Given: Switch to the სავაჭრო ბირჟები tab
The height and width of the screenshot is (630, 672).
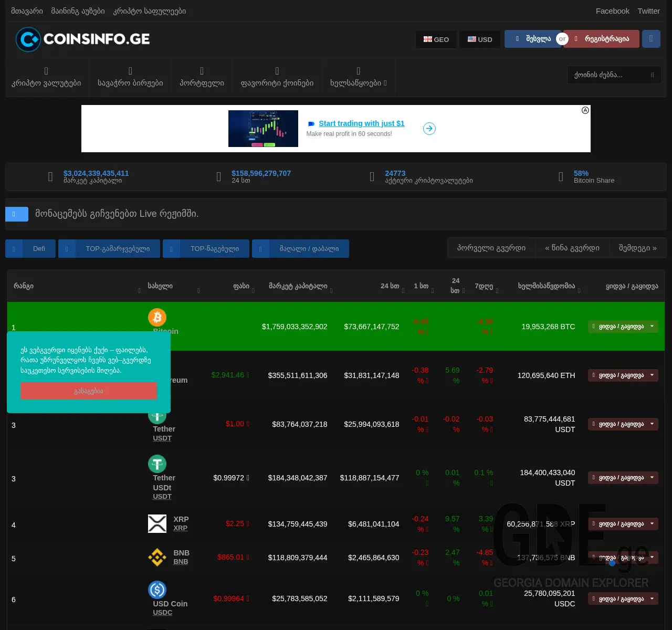Looking at the screenshot, I should (x=130, y=77).
